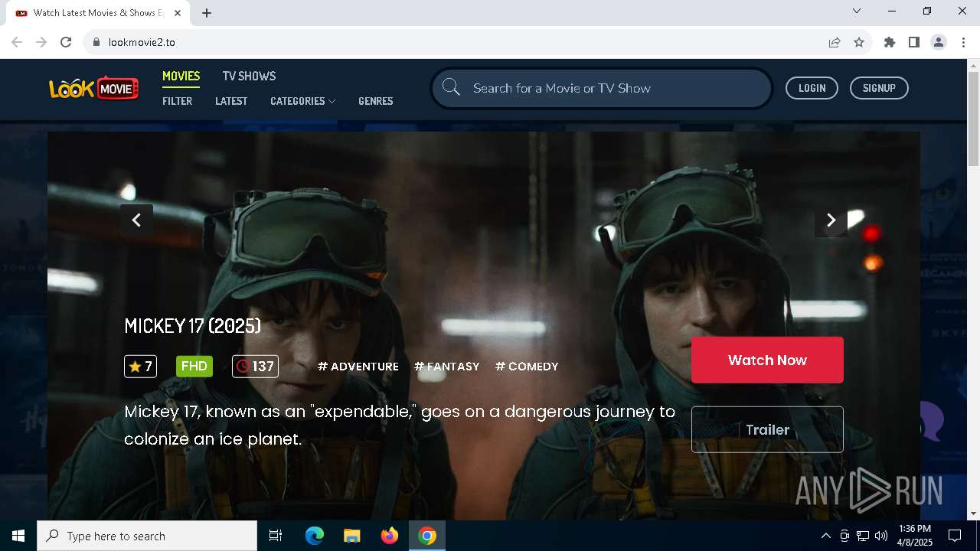Go back with browser back arrow
This screenshot has height=551, width=980.
click(x=17, y=42)
